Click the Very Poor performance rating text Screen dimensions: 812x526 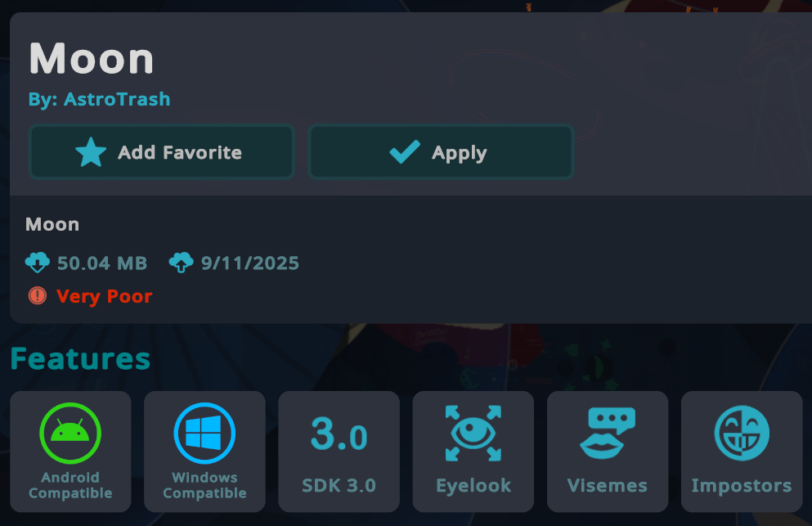[104, 296]
